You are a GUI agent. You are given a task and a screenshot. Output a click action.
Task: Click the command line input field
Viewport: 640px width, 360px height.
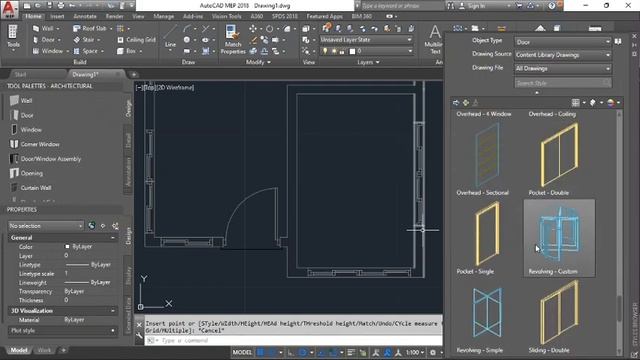point(293,340)
